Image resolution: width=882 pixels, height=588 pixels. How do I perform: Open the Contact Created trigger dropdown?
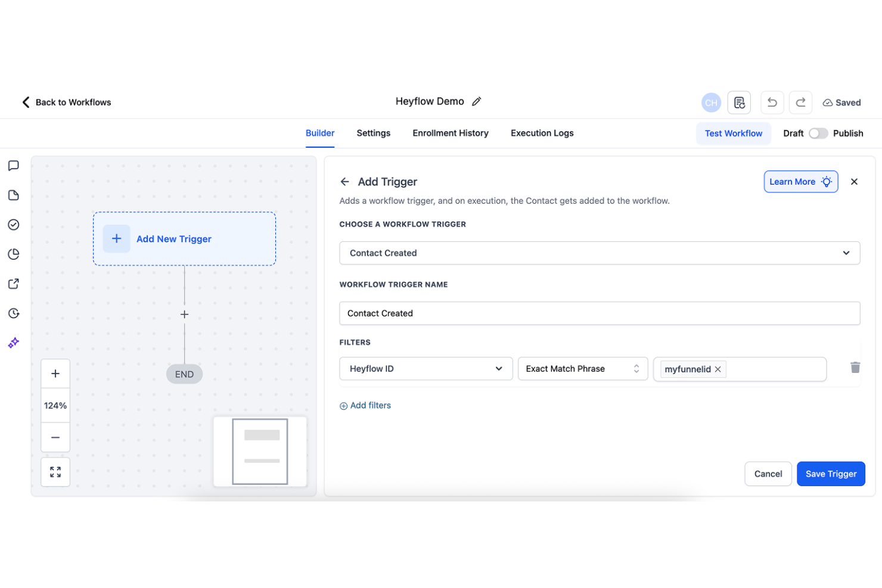click(600, 253)
